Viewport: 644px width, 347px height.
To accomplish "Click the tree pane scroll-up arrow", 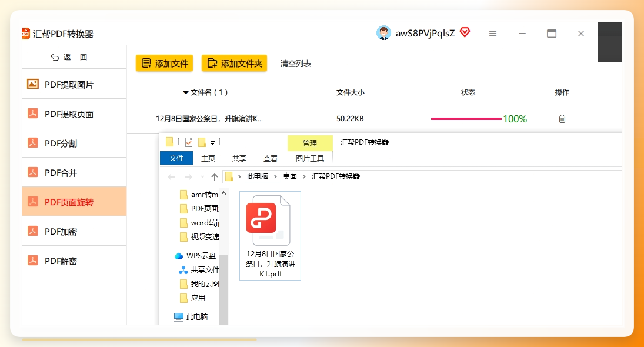I will [x=224, y=193].
